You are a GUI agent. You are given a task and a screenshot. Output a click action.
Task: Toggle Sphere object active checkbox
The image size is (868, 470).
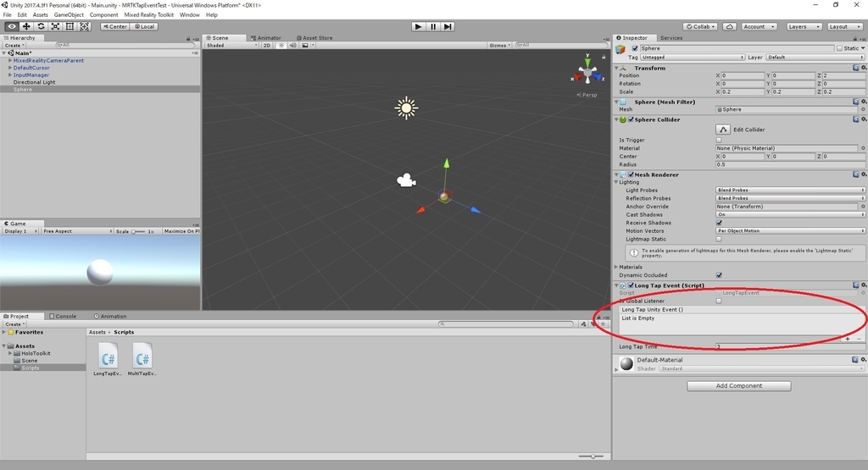[x=635, y=48]
